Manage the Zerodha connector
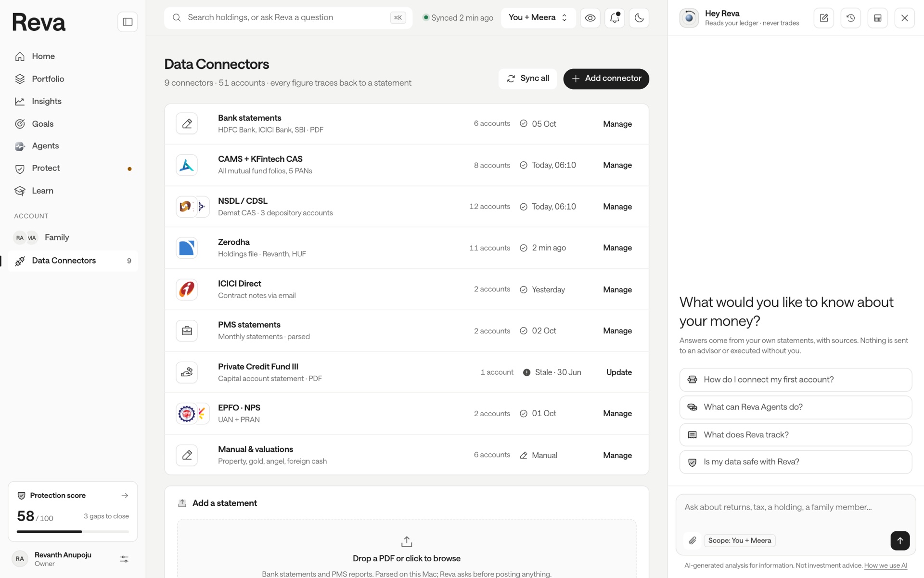924x578 pixels. (x=617, y=248)
